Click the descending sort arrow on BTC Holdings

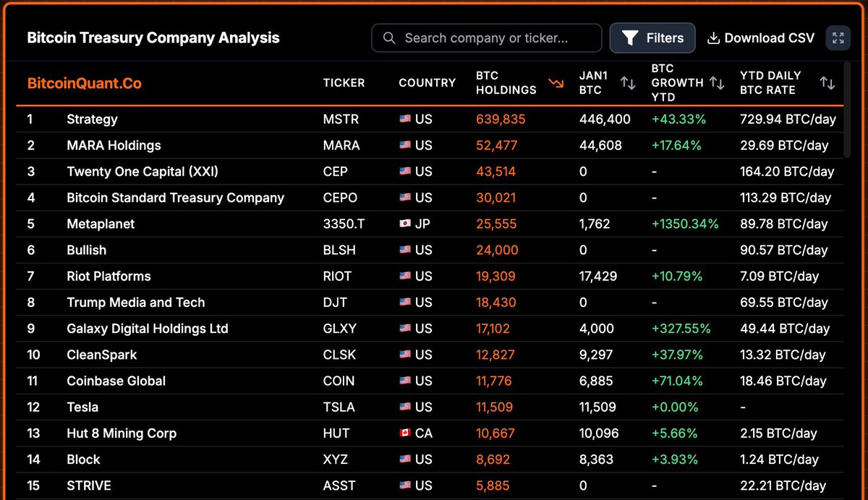(x=556, y=82)
